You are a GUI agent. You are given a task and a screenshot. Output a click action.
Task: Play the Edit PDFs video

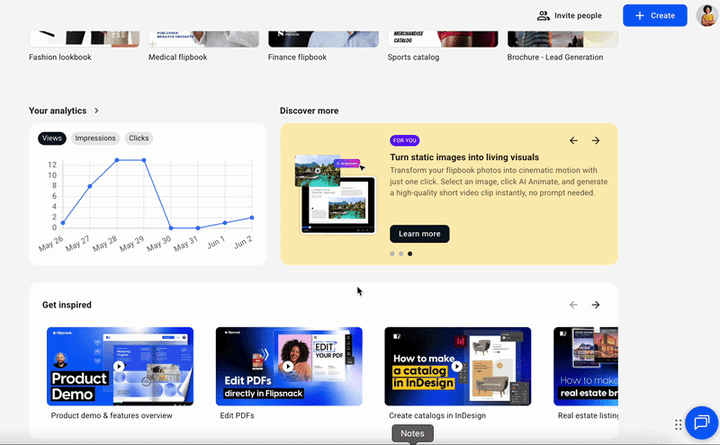(x=288, y=366)
